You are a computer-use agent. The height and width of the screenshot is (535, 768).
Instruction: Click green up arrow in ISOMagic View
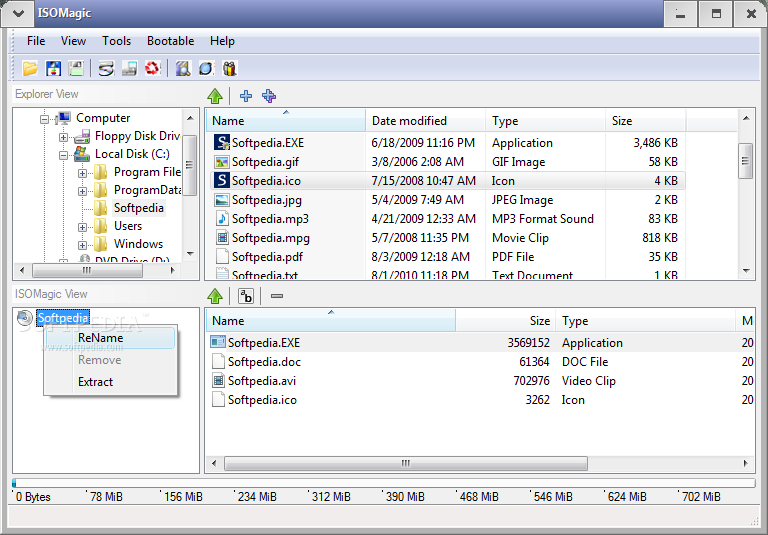coord(215,296)
